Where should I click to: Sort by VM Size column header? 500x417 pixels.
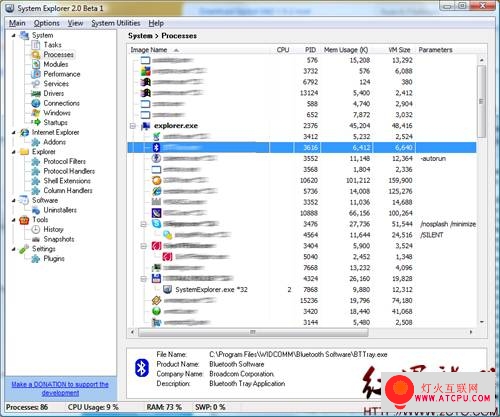[393, 50]
